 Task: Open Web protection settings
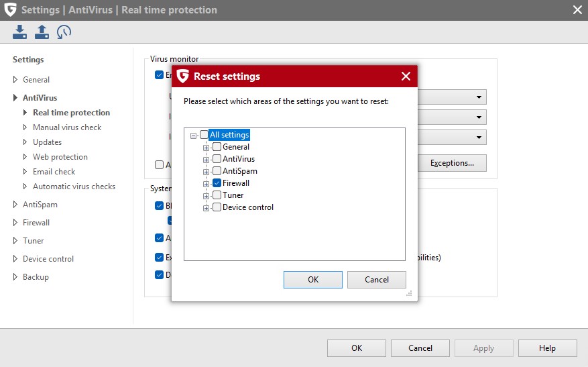click(x=60, y=157)
